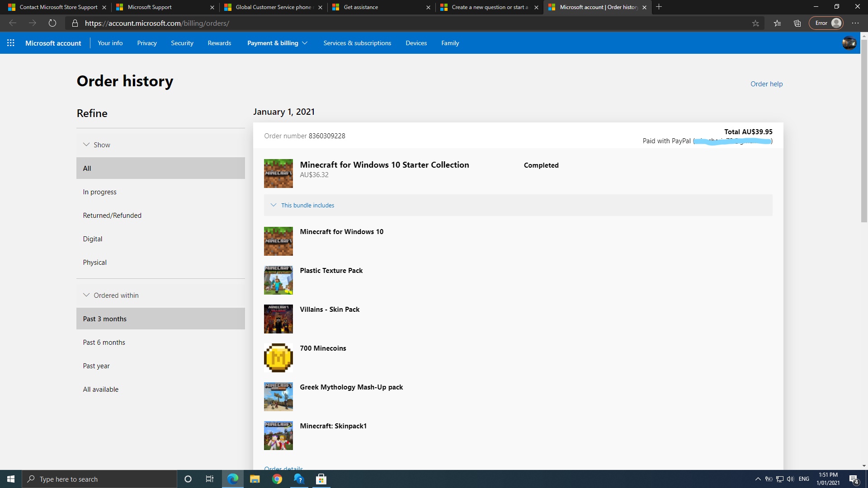Open the Collections icon in toolbar
The width and height of the screenshot is (868, 488).
point(797,23)
